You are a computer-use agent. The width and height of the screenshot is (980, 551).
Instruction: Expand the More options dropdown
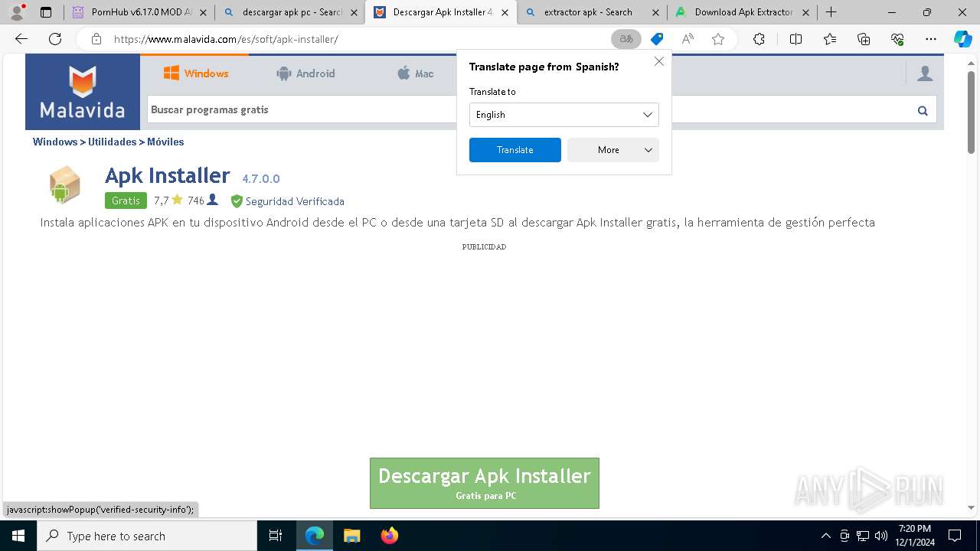612,150
